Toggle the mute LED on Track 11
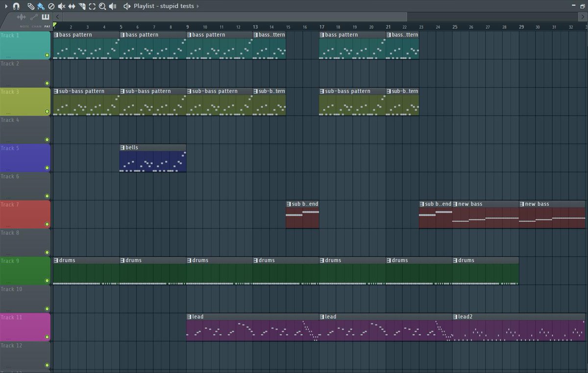 [48, 337]
